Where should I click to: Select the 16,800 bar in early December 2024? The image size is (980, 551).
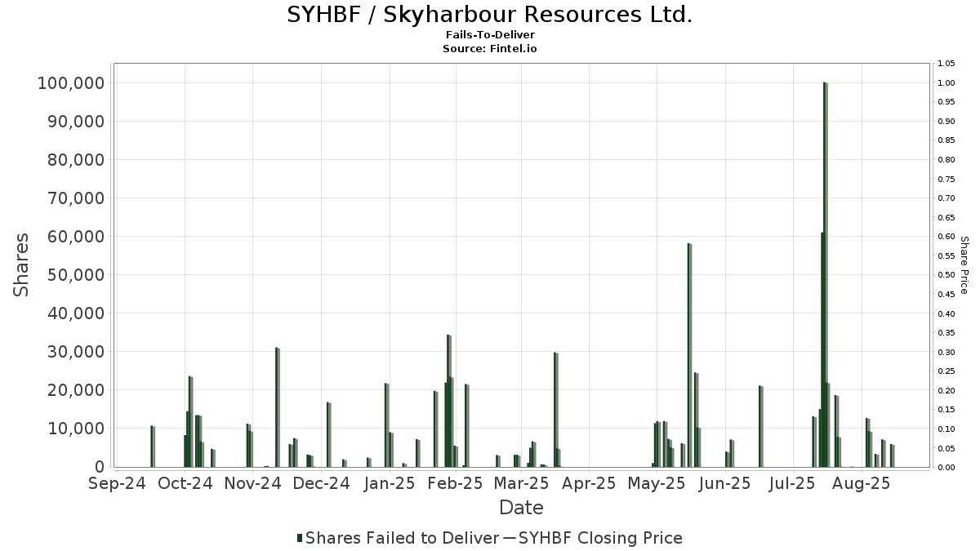click(329, 434)
